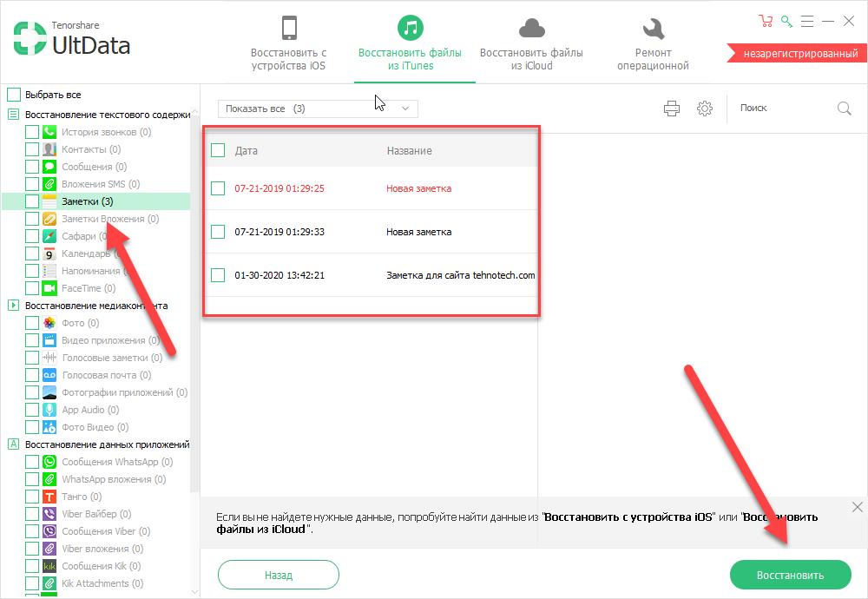Viewport: 868px width, 599px height.
Task: Click the call history phone icon
Action: pos(49,132)
